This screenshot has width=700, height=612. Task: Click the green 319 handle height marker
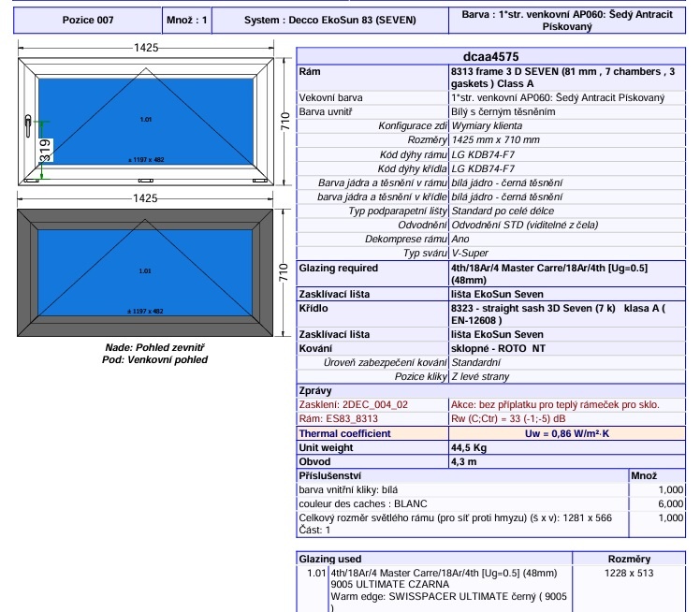point(45,149)
